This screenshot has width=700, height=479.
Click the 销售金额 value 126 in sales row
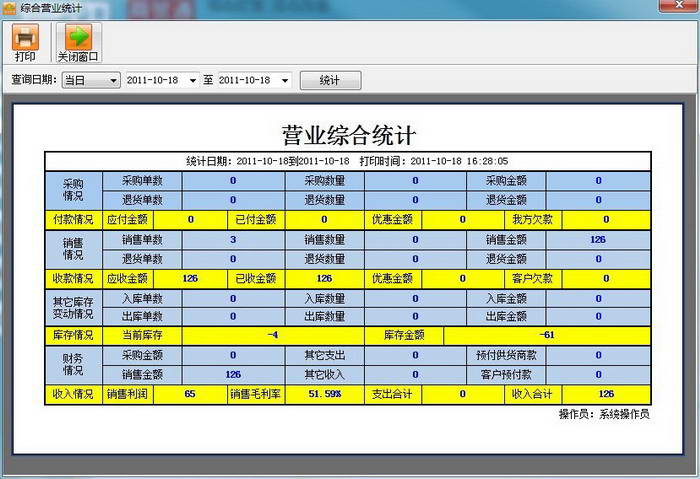(x=598, y=240)
